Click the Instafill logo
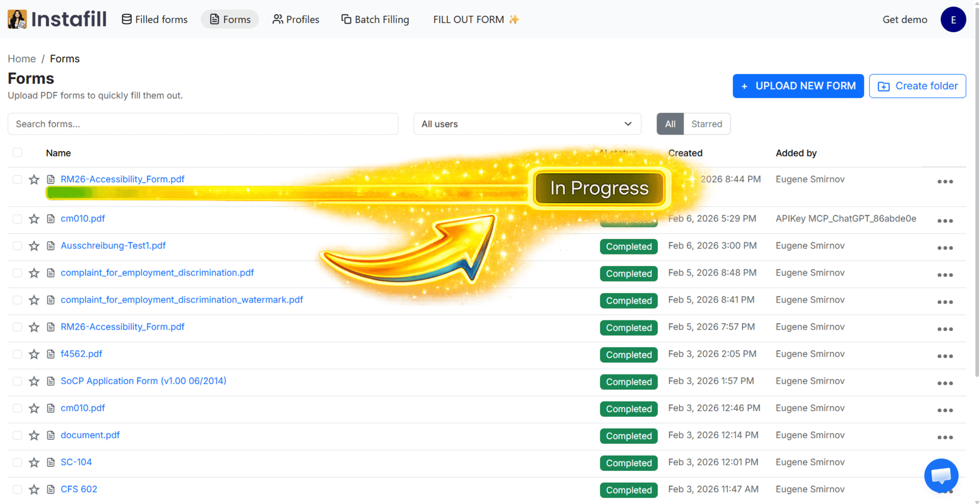Screen dimensions: 980x504 (56, 18)
